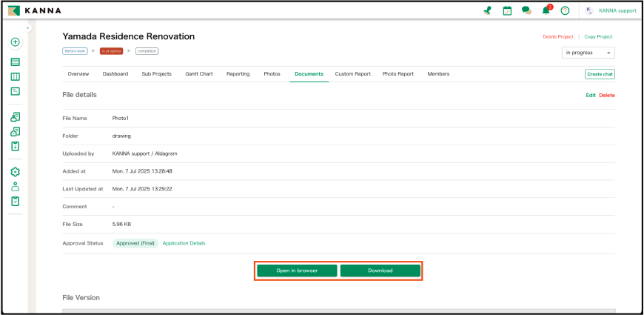Click the Download button
This screenshot has width=644, height=315.
pyautogui.click(x=380, y=271)
